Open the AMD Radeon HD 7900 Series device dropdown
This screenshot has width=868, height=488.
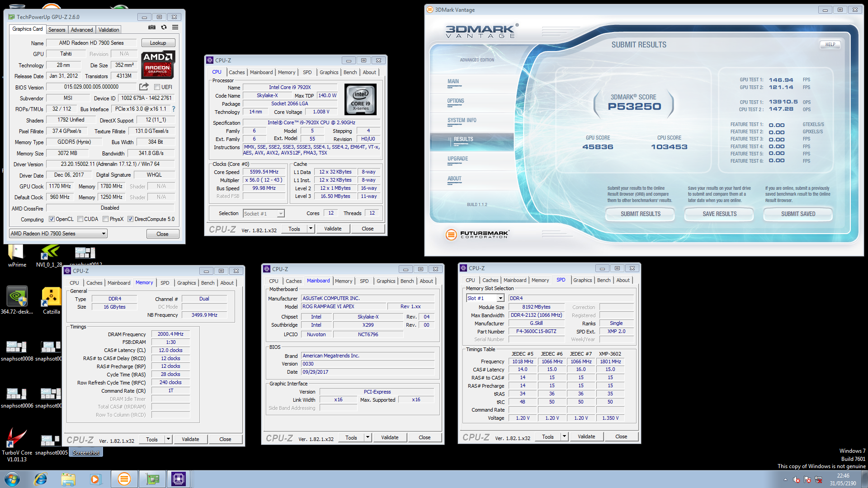click(x=58, y=234)
